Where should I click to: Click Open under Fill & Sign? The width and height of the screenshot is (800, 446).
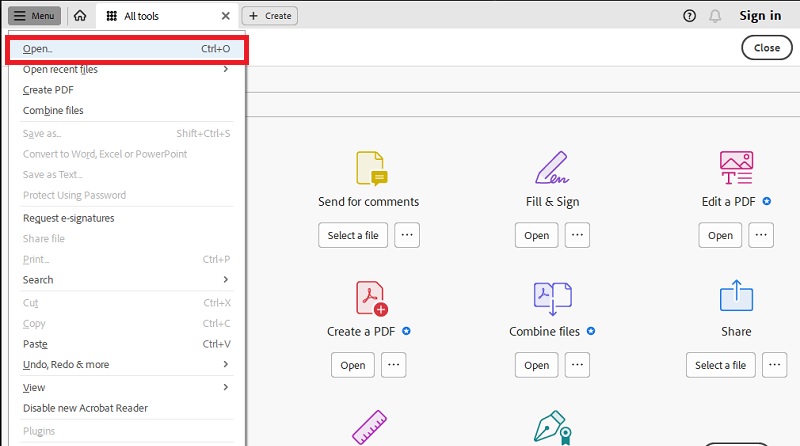point(537,235)
